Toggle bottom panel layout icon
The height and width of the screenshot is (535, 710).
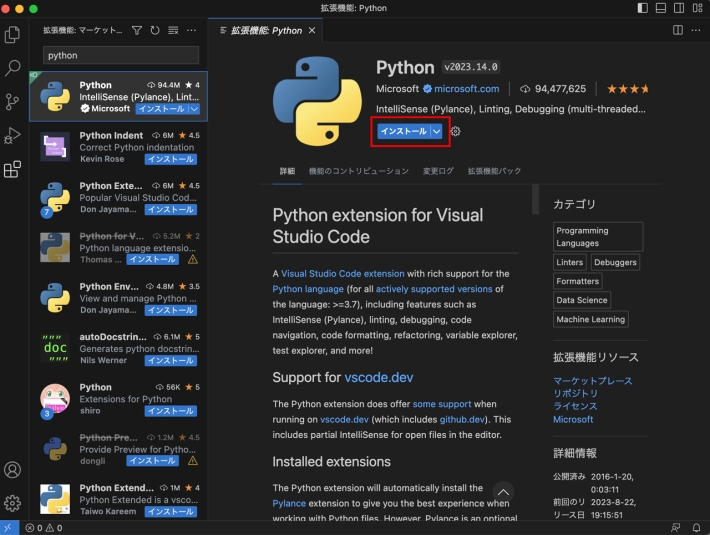click(x=661, y=8)
